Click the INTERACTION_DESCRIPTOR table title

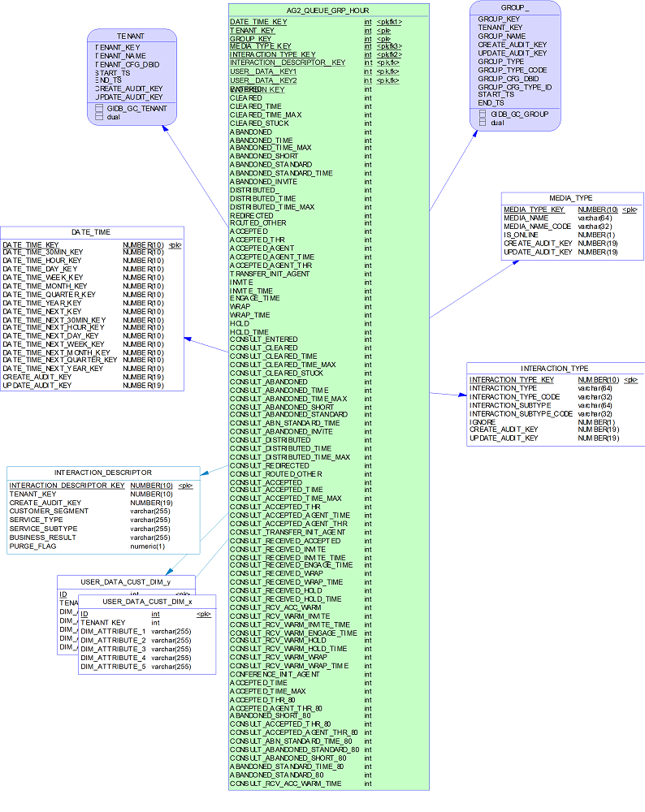103,473
